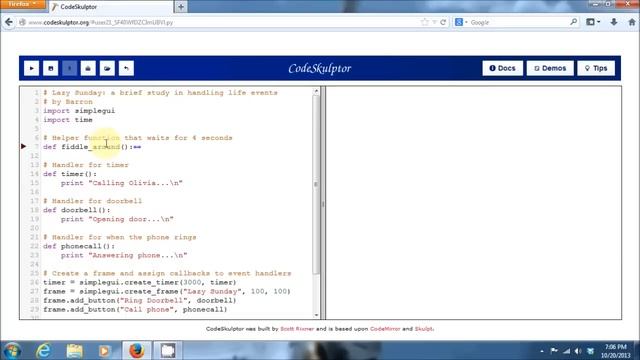Run the program with the play button
640x360 pixels.
click(31, 68)
